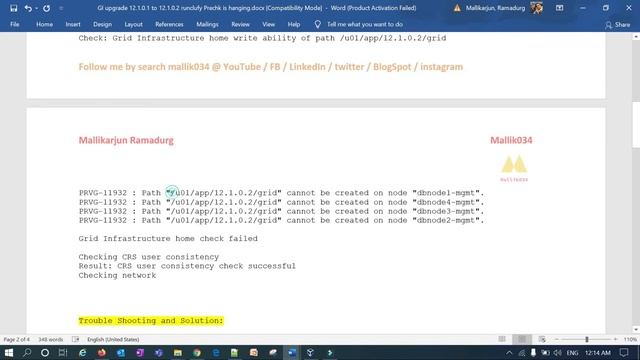
Task: Click the English (United States) language indicator
Action: click(x=113, y=340)
